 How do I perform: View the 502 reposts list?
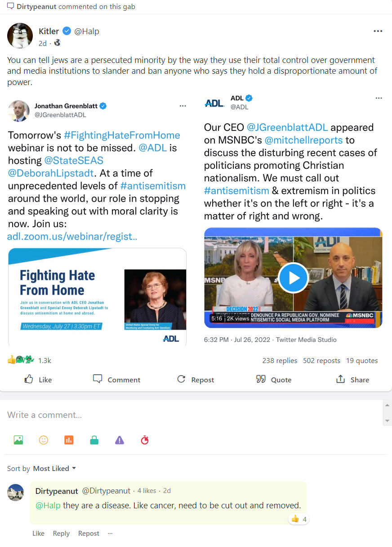(x=321, y=360)
